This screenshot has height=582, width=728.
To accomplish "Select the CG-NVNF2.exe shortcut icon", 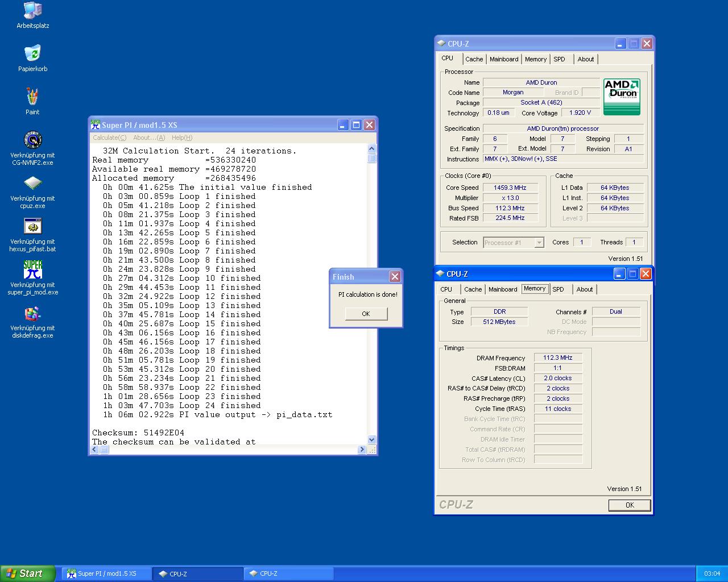I will [x=32, y=140].
